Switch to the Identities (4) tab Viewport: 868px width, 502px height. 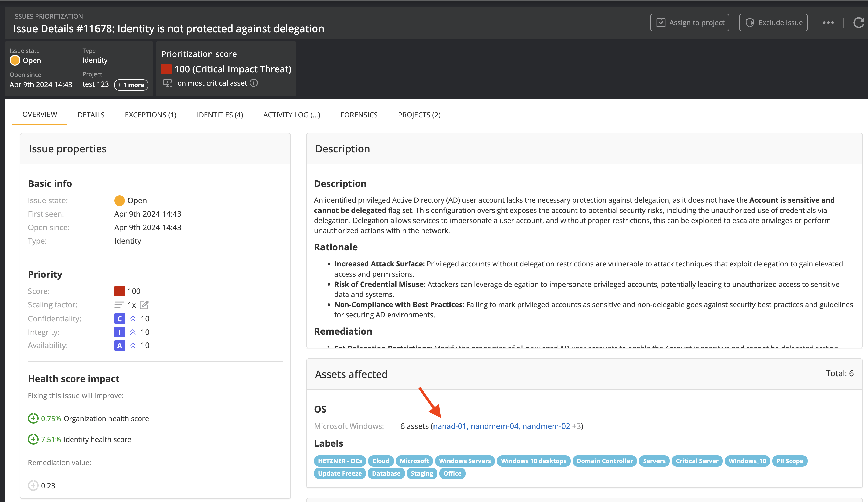pos(220,115)
